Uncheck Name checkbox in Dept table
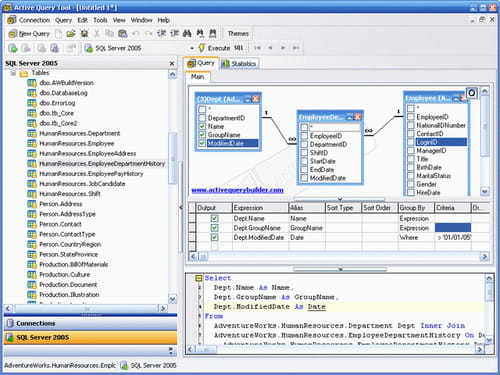 point(202,126)
